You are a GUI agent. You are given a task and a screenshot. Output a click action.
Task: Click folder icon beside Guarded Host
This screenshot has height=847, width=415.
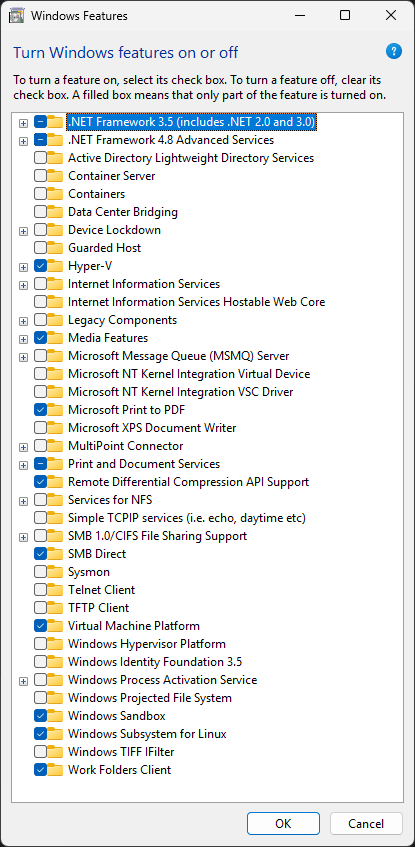pos(55,248)
